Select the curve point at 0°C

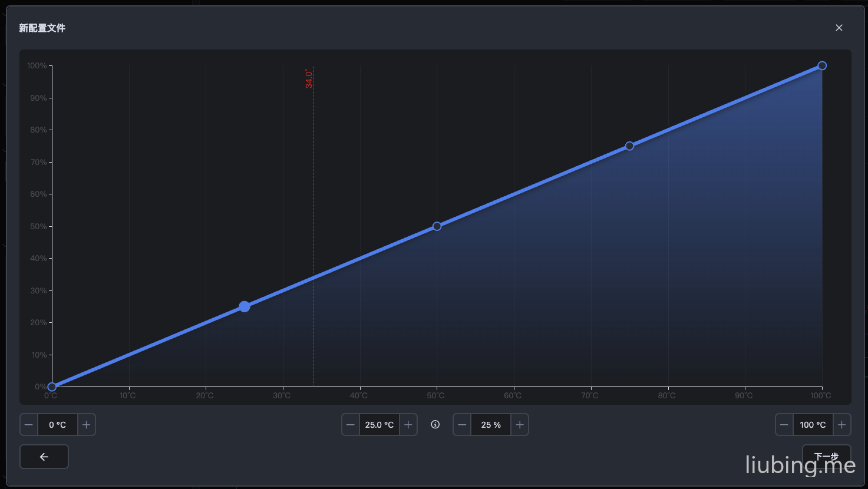click(x=52, y=387)
